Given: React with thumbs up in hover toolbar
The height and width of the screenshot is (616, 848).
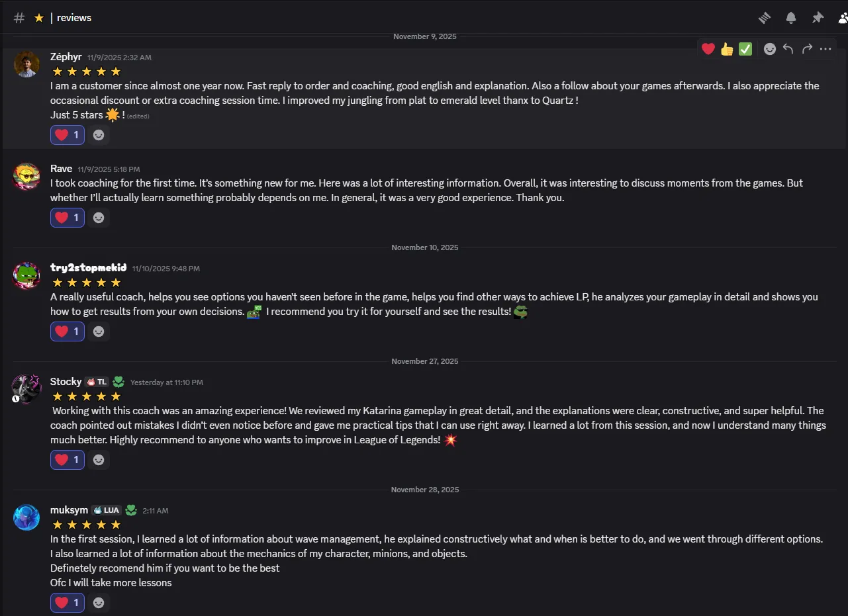Looking at the screenshot, I should (x=727, y=49).
